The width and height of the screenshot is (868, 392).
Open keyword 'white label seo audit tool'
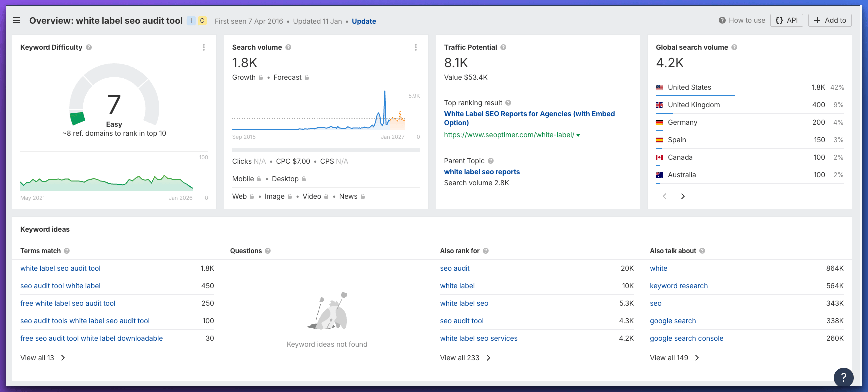pos(60,268)
